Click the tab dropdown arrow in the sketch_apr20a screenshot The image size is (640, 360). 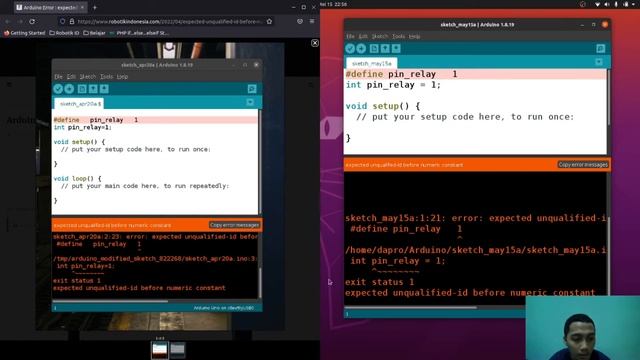tap(250, 102)
